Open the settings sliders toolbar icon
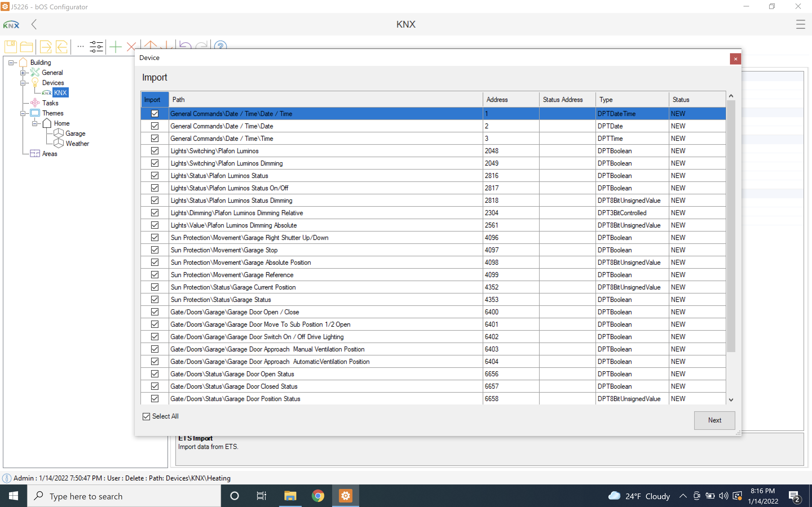 96,46
